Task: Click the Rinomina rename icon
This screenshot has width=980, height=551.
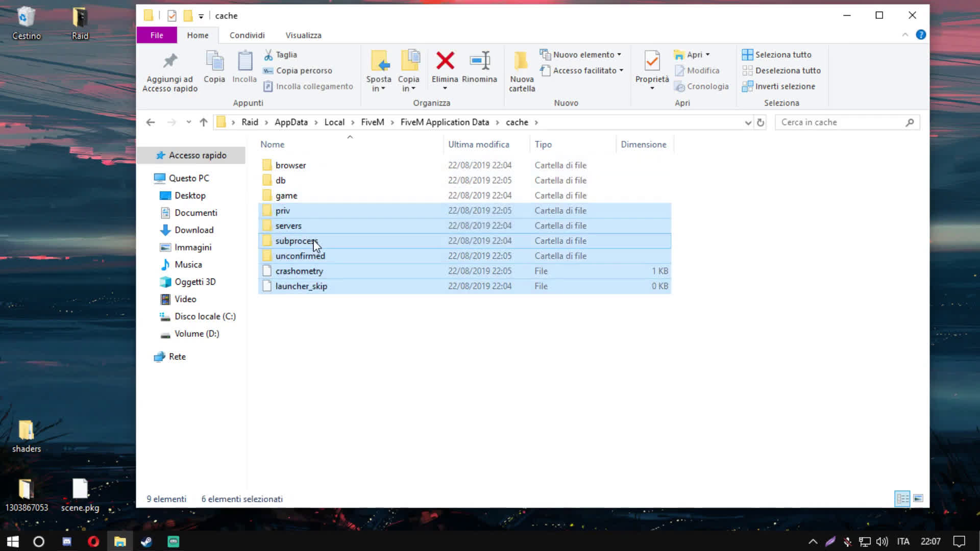Action: (x=479, y=61)
